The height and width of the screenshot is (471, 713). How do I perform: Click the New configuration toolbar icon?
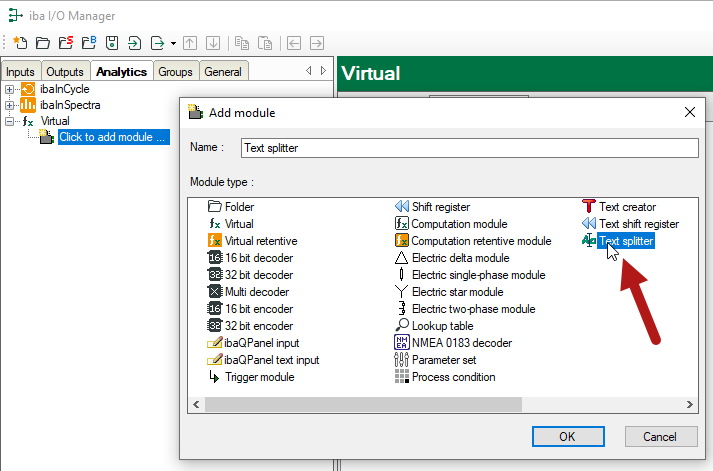[19, 43]
